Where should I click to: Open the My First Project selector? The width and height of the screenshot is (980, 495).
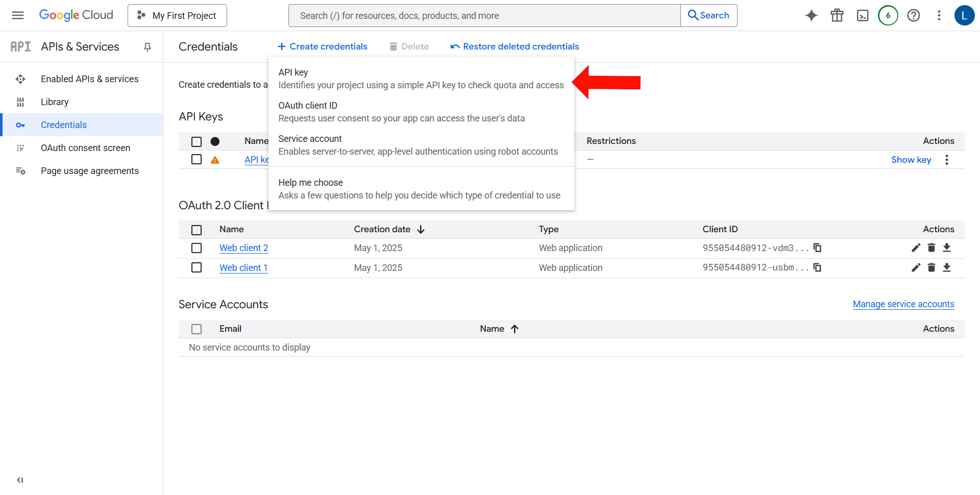tap(177, 15)
